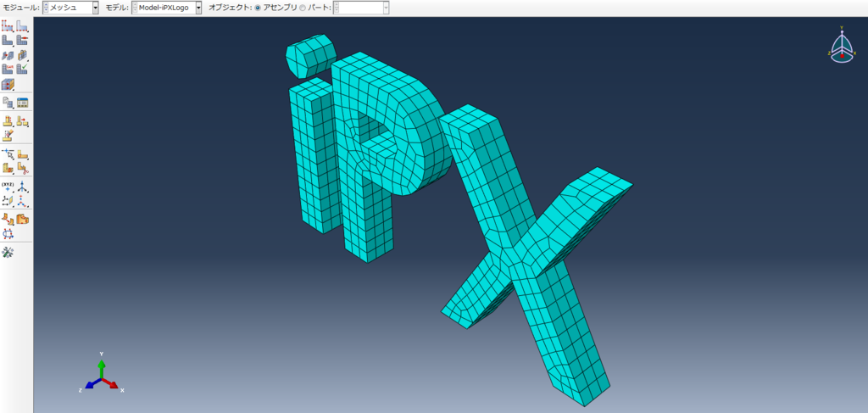The height and width of the screenshot is (413, 868).
Task: Select the Create Datum Plane tool
Action: 7,200
